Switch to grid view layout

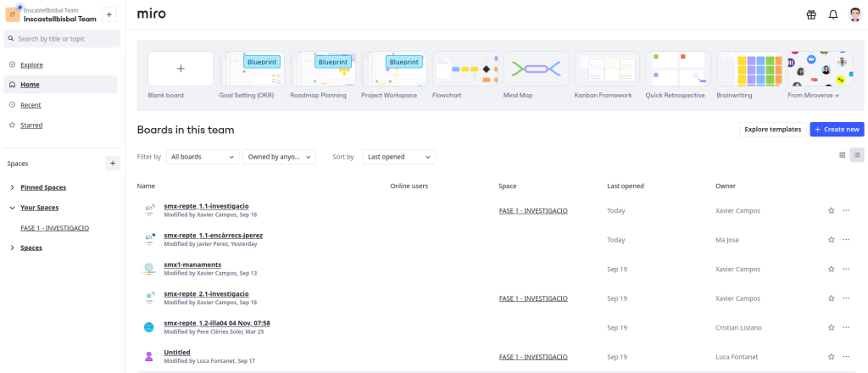pos(843,155)
